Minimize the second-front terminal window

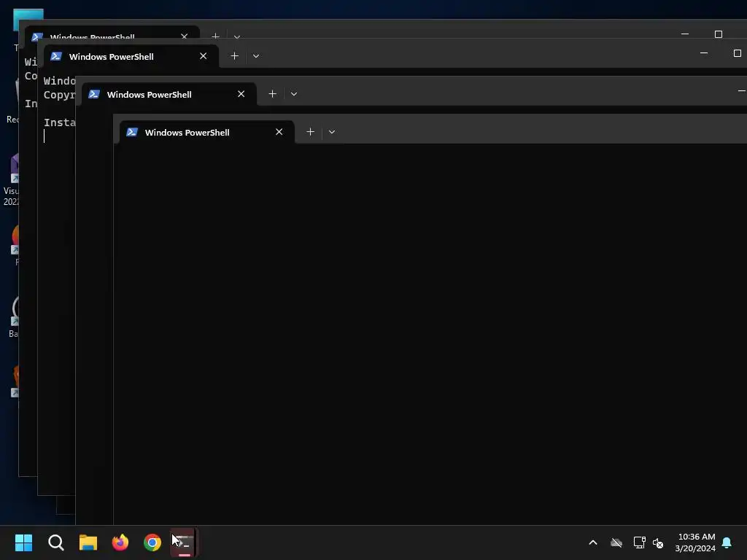tap(742, 90)
